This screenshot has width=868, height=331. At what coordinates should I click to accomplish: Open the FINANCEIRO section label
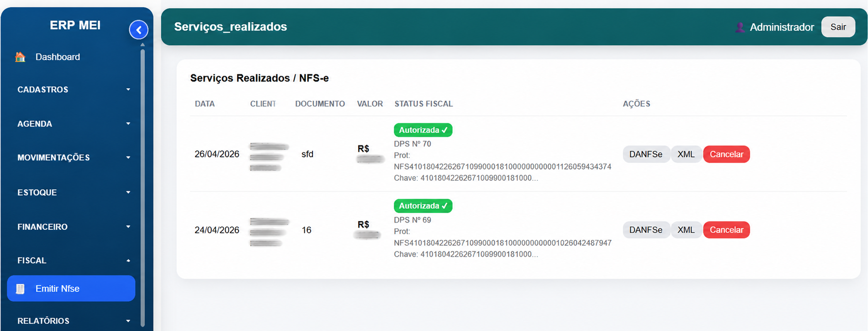click(x=42, y=226)
